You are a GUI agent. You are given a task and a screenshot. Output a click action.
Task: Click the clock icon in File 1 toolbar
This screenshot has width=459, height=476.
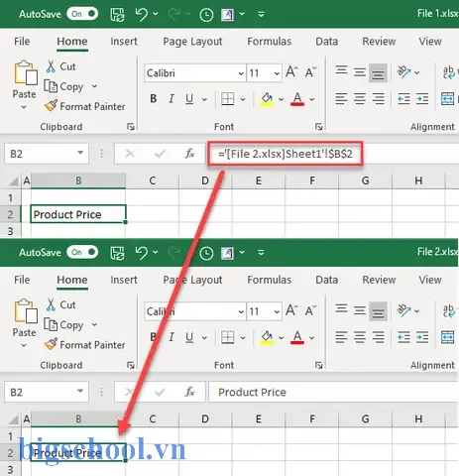tap(206, 15)
